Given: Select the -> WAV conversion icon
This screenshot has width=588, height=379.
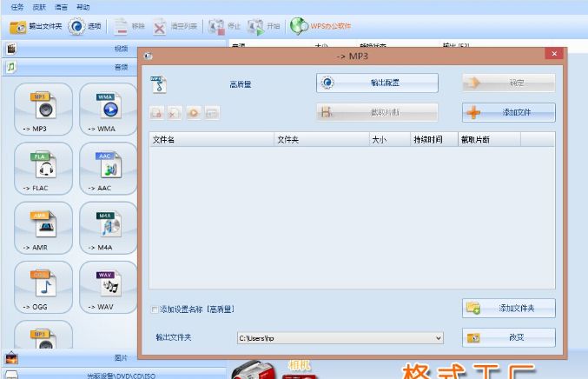Looking at the screenshot, I should (x=109, y=288).
